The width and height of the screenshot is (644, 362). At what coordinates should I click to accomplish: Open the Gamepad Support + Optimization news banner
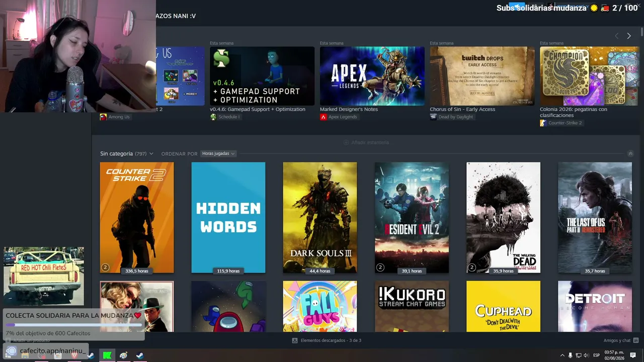(x=262, y=76)
